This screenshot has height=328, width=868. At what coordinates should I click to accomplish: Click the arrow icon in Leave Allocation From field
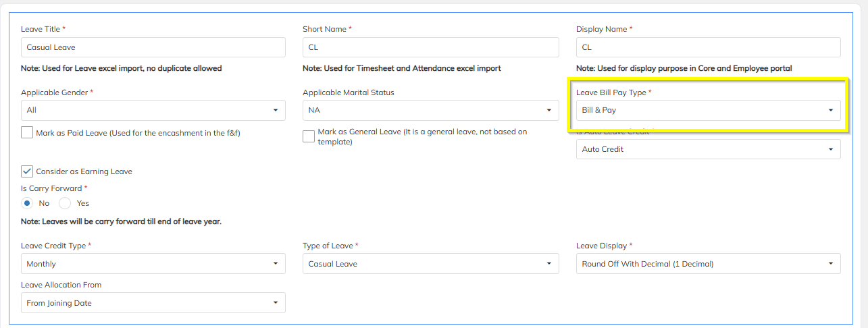coord(276,303)
